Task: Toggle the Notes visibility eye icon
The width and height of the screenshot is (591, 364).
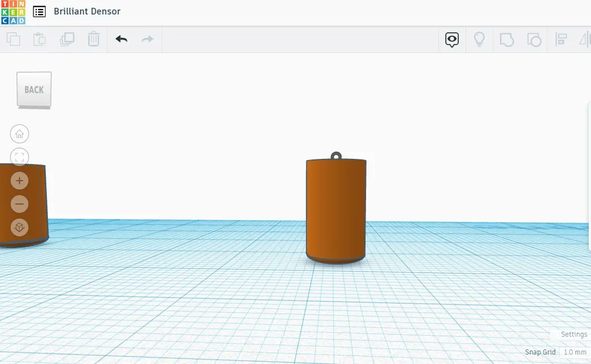Action: pos(452,40)
